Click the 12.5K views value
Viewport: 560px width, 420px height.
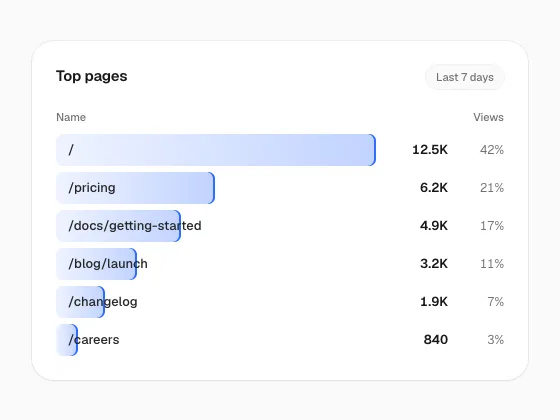[x=430, y=150]
